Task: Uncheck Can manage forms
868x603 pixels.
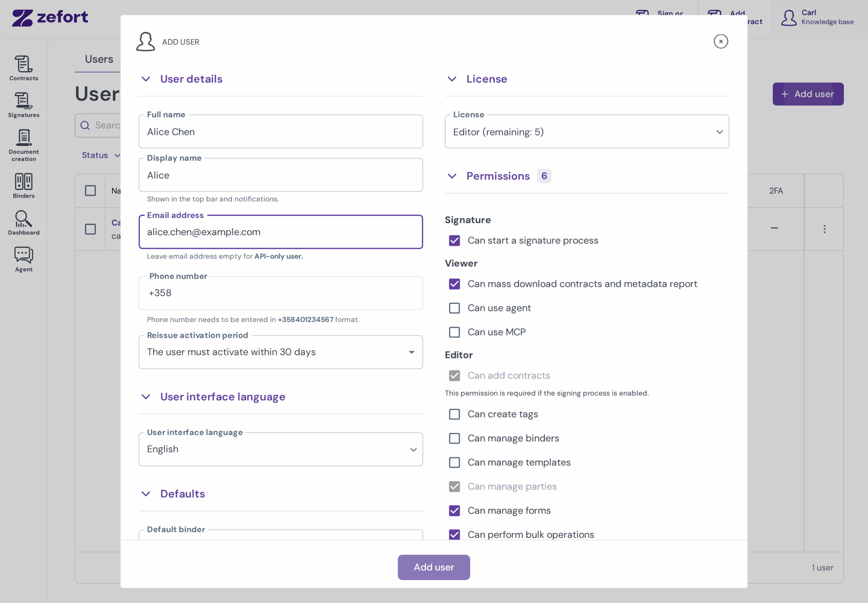Action: point(454,511)
